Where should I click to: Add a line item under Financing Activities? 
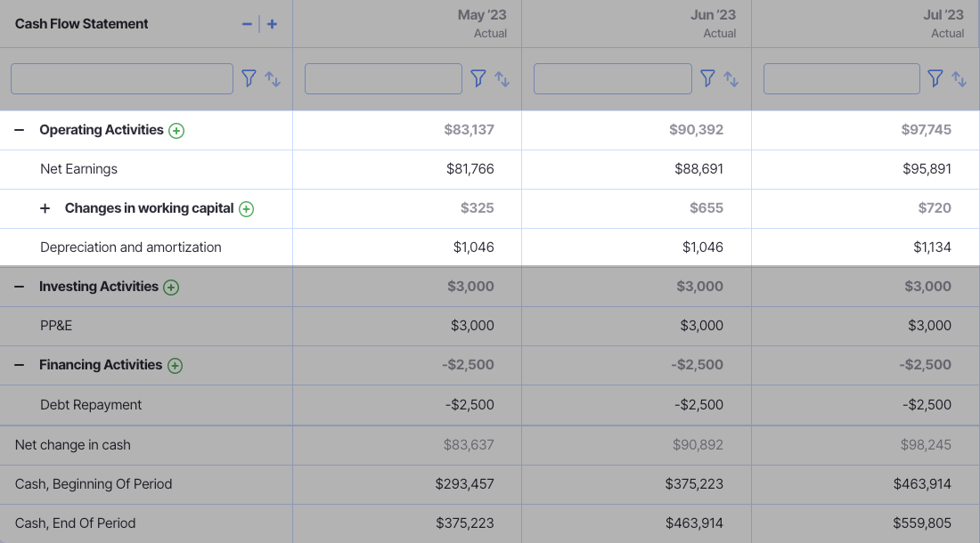tap(175, 365)
